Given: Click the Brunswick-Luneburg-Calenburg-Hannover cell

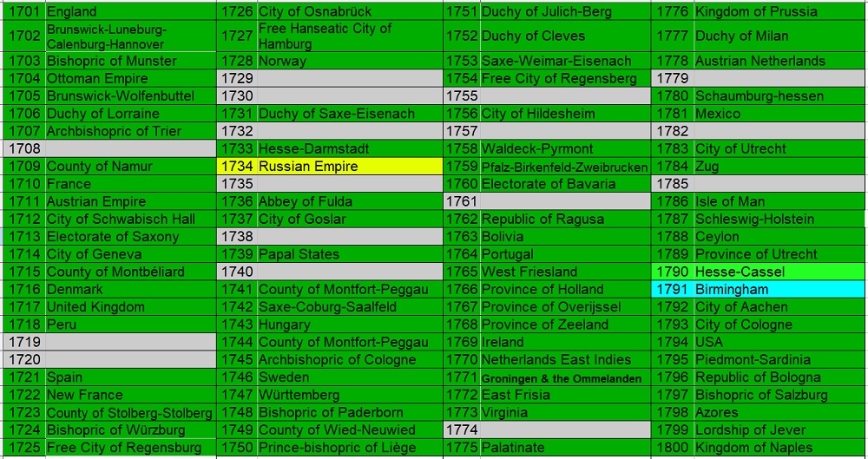Looking at the screenshot, I should pyautogui.click(x=131, y=36).
